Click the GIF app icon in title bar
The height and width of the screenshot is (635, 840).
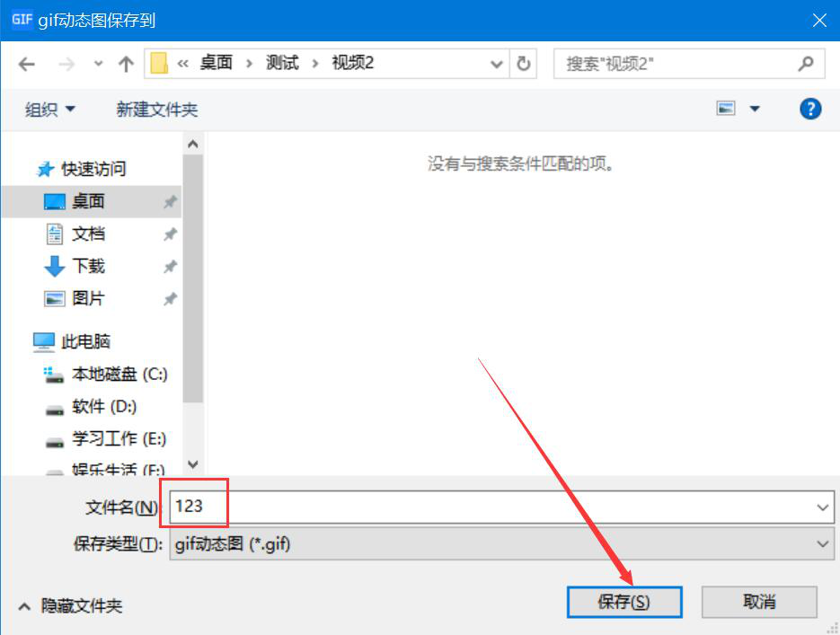(22, 19)
